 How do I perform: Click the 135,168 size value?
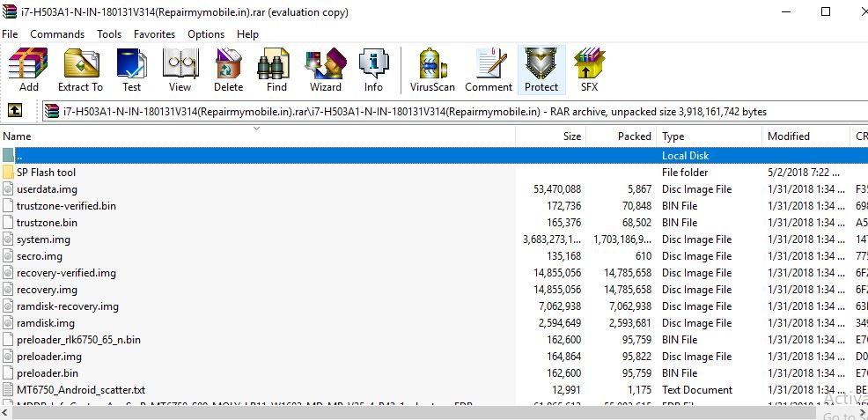(563, 256)
